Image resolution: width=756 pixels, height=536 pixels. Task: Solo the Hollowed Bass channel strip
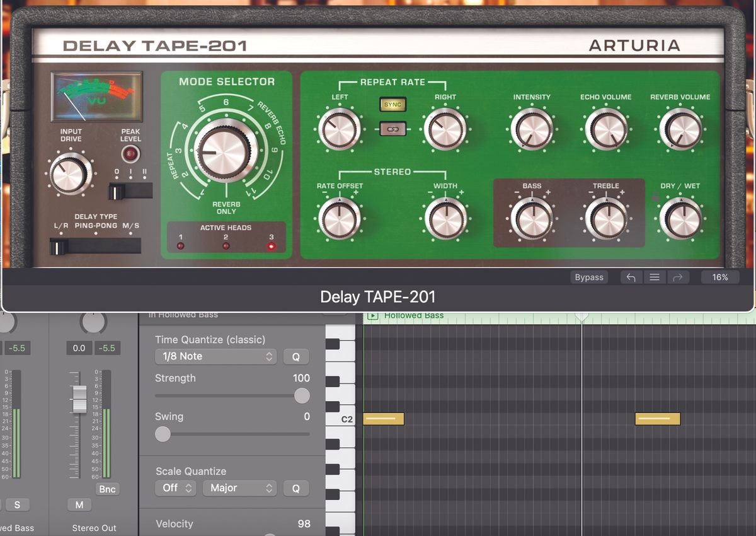coord(17,504)
